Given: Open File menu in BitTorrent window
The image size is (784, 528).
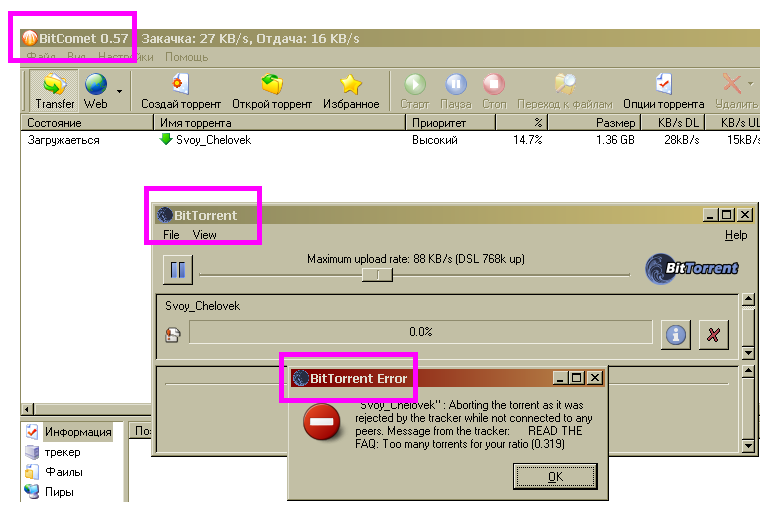Looking at the screenshot, I should point(171,234).
